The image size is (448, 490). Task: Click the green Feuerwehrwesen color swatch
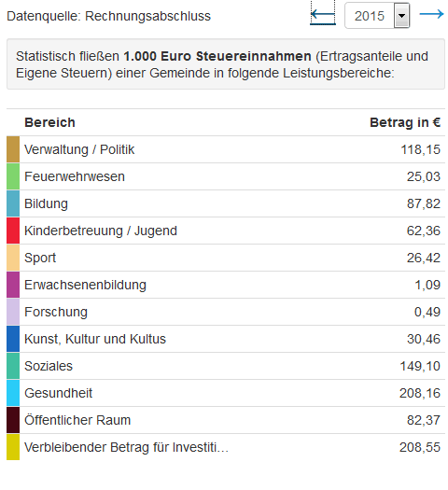(13, 176)
